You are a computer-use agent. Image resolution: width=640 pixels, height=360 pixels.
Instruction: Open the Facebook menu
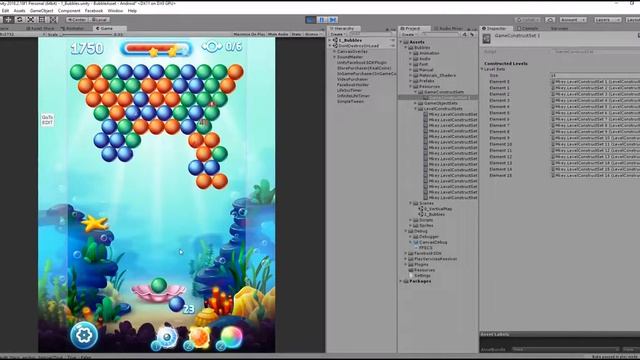click(94, 11)
